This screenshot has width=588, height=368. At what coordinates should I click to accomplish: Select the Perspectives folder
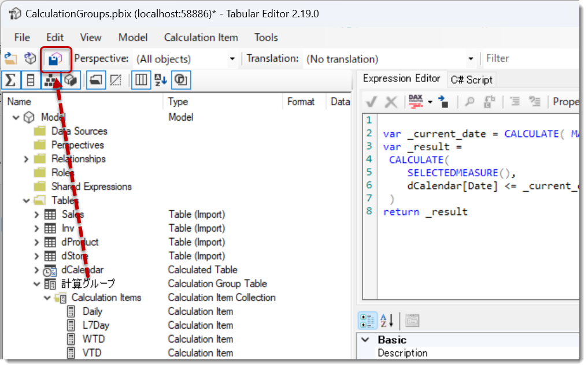[77, 145]
